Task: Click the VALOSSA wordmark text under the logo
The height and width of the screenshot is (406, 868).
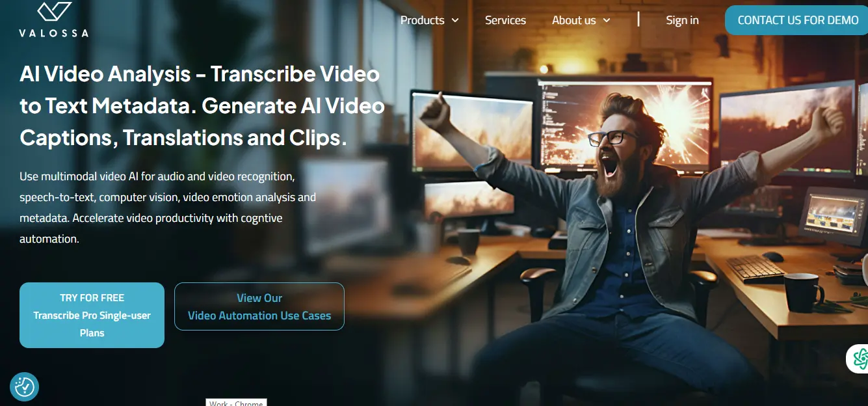Action: click(x=53, y=33)
